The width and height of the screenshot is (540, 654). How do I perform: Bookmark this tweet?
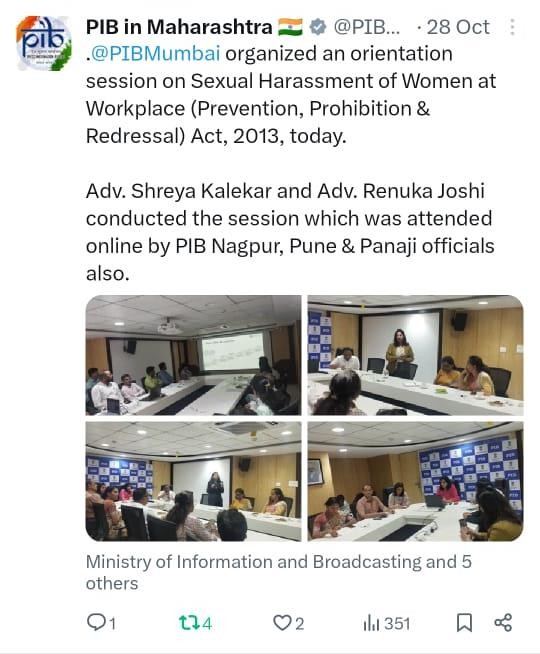pos(464,623)
